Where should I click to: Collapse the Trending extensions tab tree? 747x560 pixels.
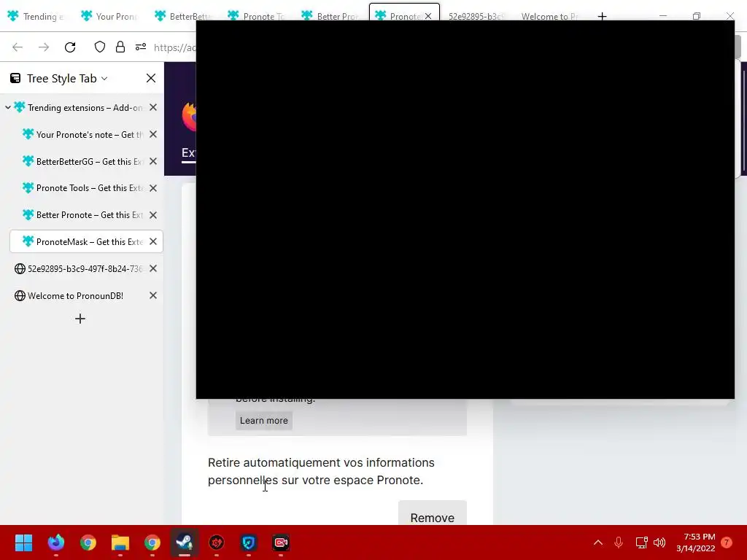pyautogui.click(x=7, y=108)
